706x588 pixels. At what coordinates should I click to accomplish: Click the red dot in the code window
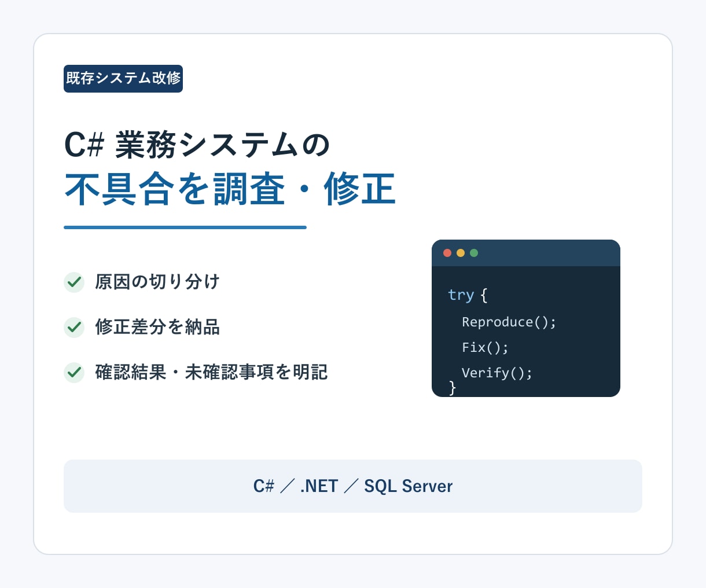pyautogui.click(x=447, y=253)
